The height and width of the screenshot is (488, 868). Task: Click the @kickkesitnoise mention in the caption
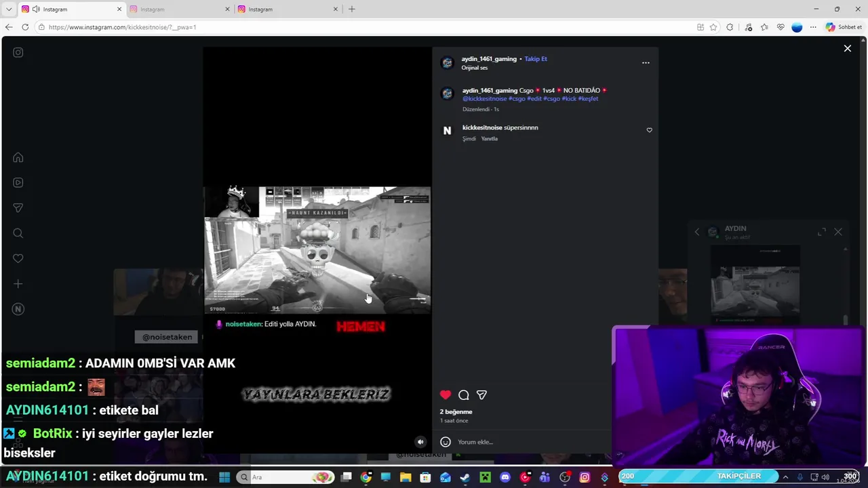tap(484, 99)
